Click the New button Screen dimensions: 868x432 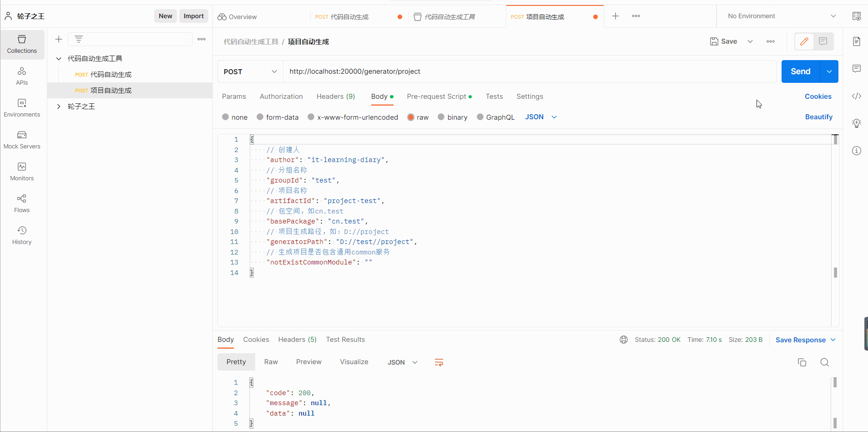[x=166, y=16]
